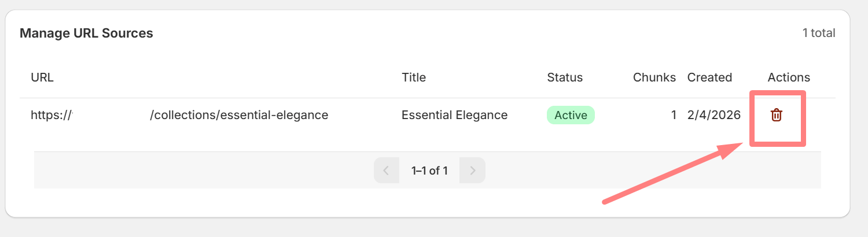Click the https:// prefix of the URL
868x237 pixels.
tap(51, 115)
